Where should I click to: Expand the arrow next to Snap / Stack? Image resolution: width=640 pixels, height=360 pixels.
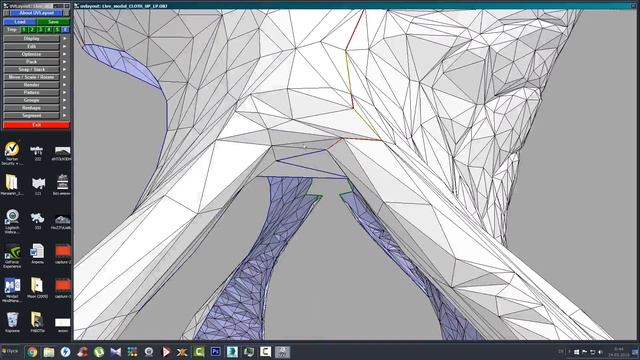tap(64, 69)
